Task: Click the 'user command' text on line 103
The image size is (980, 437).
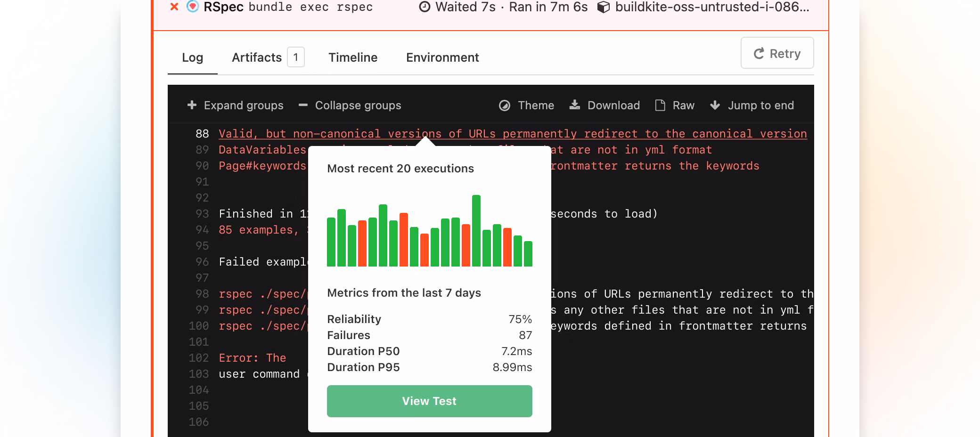Action: (x=259, y=374)
